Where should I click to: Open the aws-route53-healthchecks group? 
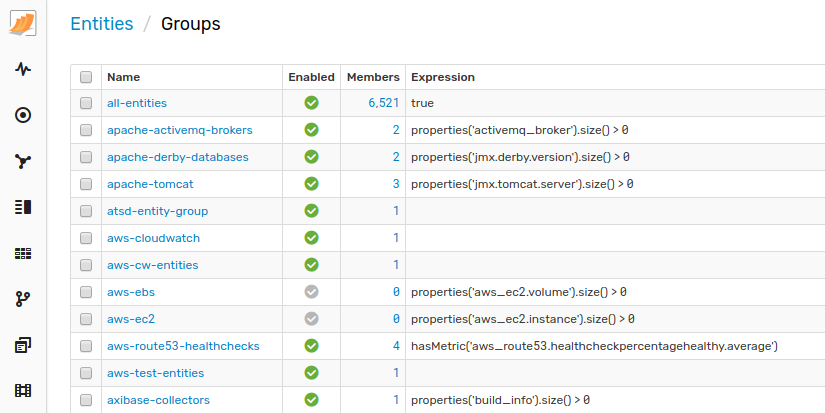click(x=183, y=346)
